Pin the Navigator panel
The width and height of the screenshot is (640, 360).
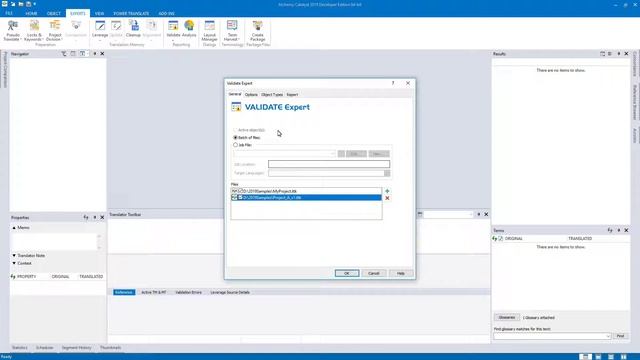[95, 54]
